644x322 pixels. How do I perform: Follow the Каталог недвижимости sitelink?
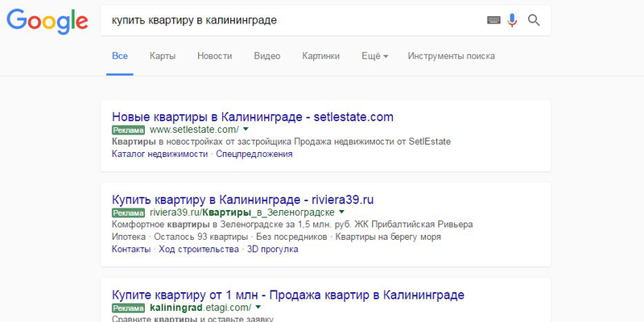click(x=159, y=154)
